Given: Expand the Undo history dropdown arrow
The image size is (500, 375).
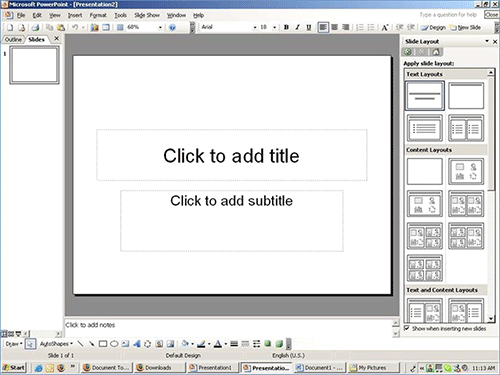Looking at the screenshot, I should coord(83,28).
